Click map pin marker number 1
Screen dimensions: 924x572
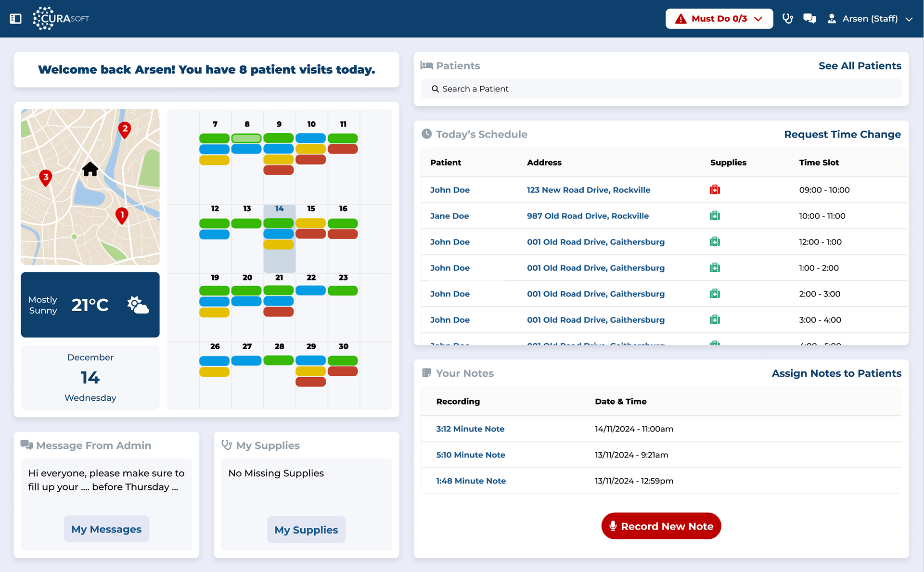click(122, 215)
